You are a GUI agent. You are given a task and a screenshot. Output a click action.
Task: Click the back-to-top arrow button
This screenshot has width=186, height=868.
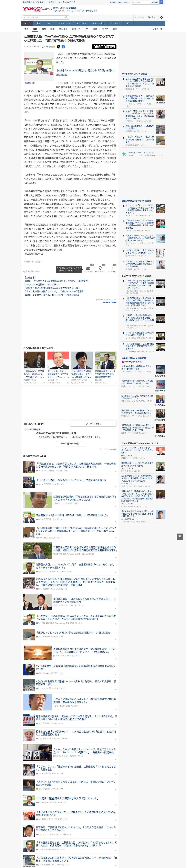coord(180,537)
